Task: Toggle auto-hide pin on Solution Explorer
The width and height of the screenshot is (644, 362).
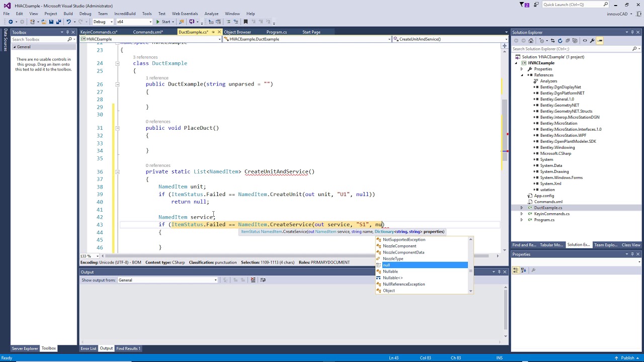Action: (x=632, y=32)
